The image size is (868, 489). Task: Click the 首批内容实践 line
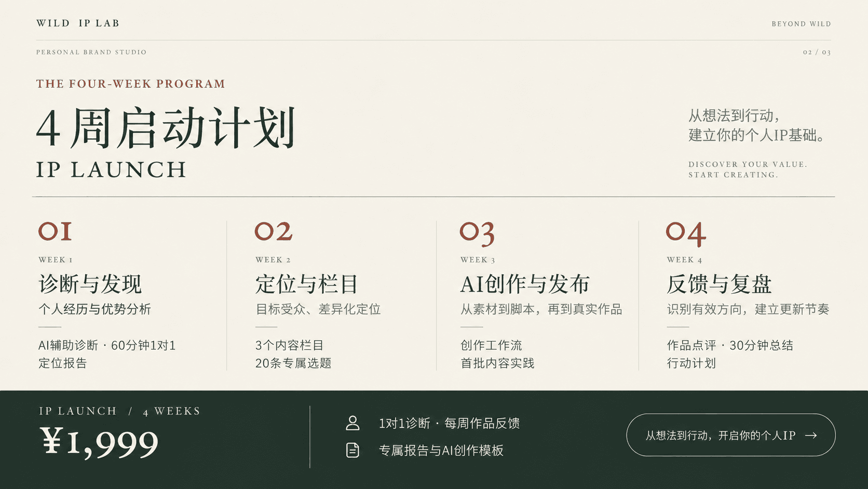[x=497, y=363]
